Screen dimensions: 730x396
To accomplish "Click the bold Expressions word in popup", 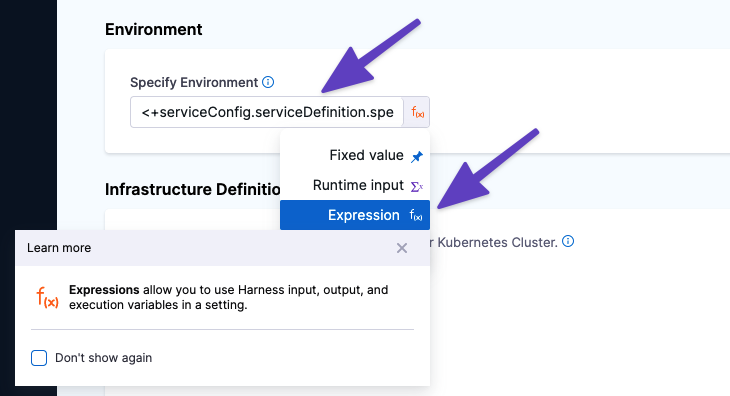I will point(104,290).
